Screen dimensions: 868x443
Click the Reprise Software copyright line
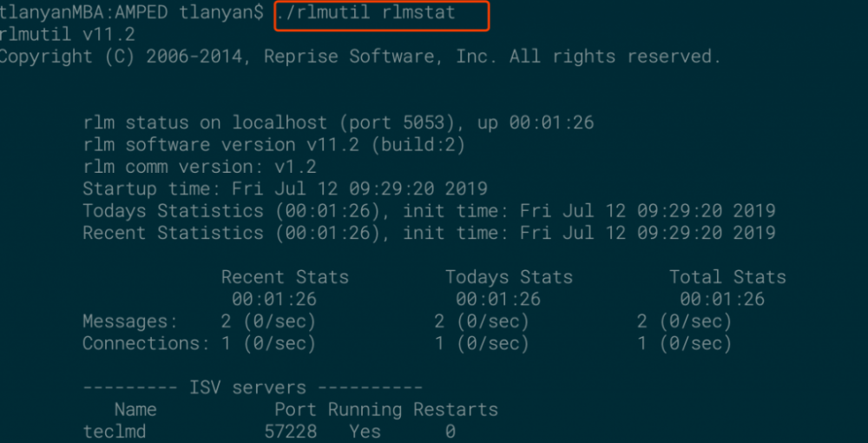(x=359, y=56)
